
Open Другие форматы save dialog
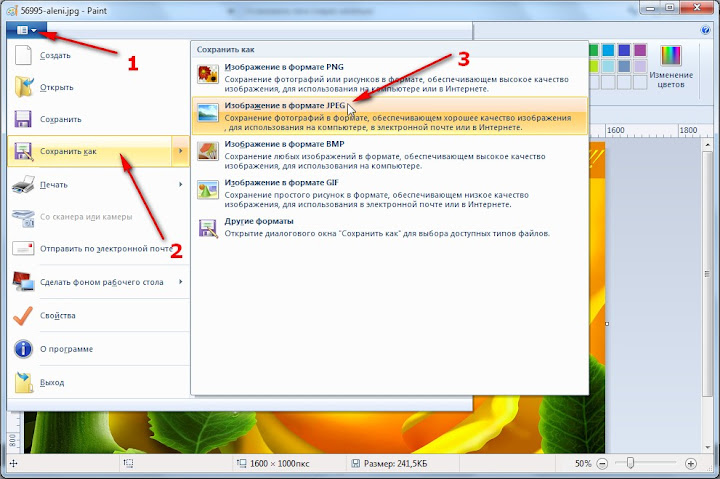[x=389, y=228]
